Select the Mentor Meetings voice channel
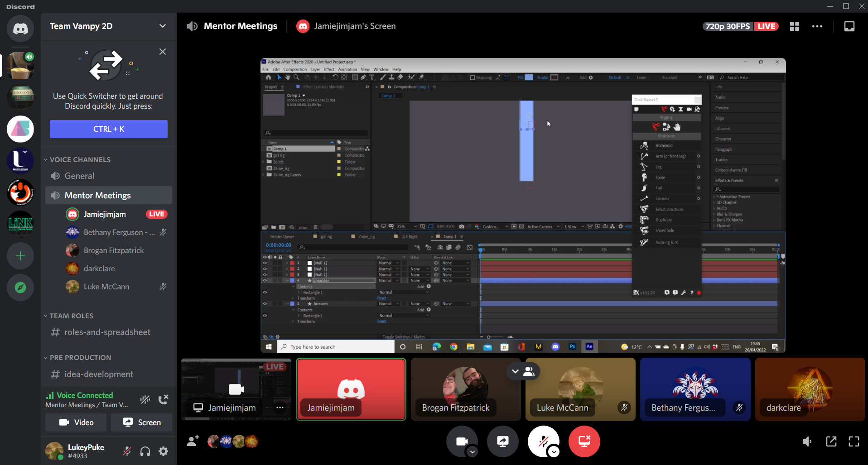Screen dimensions: 868x465 (109, 195)
